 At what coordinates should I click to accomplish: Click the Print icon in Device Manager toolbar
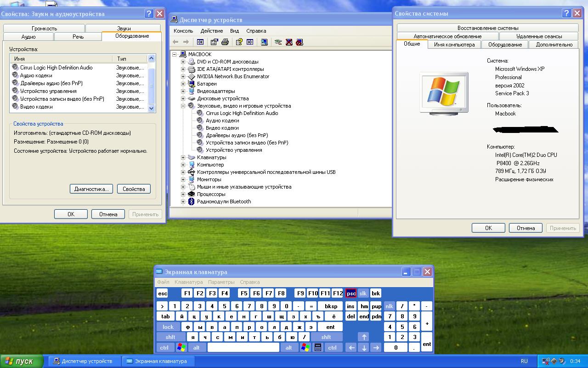click(x=225, y=42)
